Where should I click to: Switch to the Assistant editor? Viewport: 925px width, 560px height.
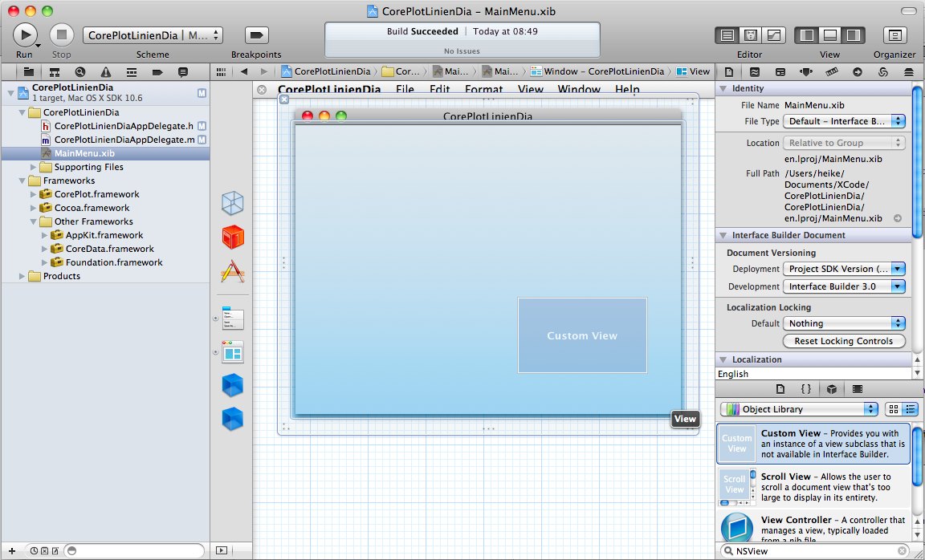tap(751, 35)
